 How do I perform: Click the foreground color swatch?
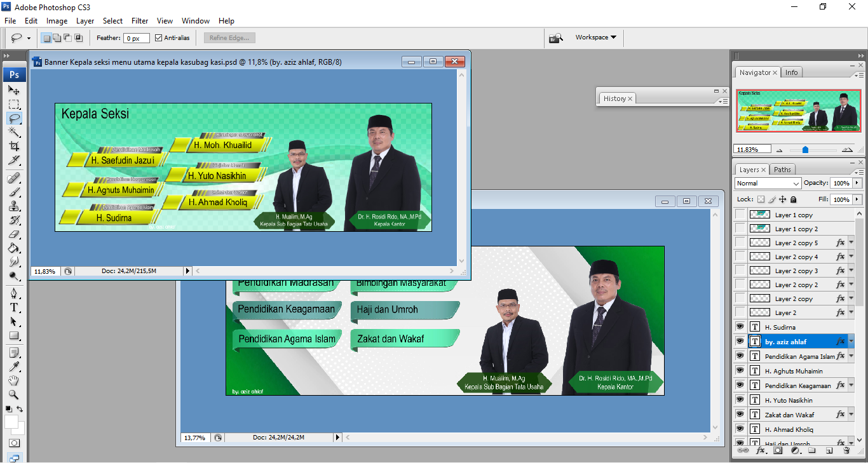tap(11, 422)
